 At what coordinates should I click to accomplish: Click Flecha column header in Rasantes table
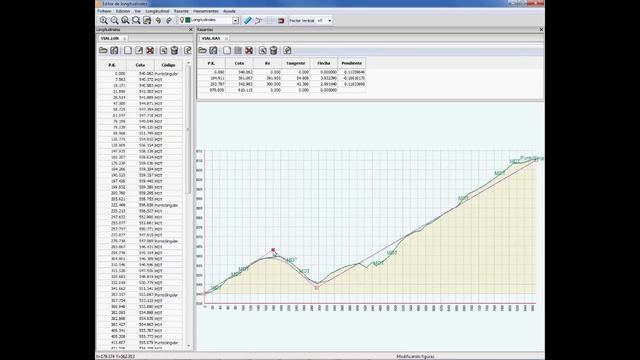coord(324,63)
